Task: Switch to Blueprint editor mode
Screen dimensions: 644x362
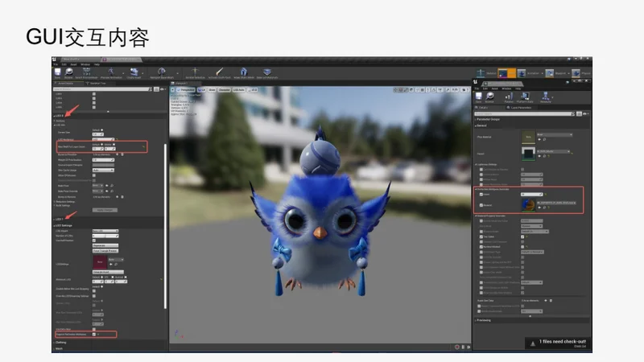Action: click(x=556, y=73)
